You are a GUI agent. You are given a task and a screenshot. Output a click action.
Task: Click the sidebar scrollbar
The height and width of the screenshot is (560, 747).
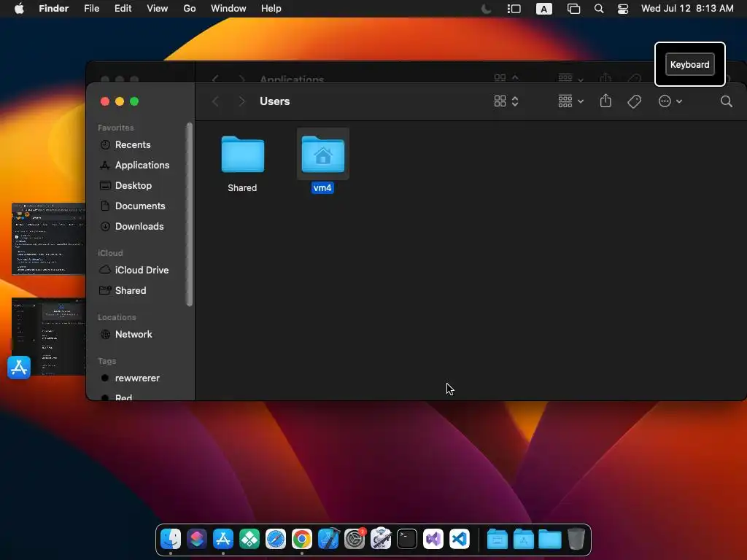click(x=189, y=214)
